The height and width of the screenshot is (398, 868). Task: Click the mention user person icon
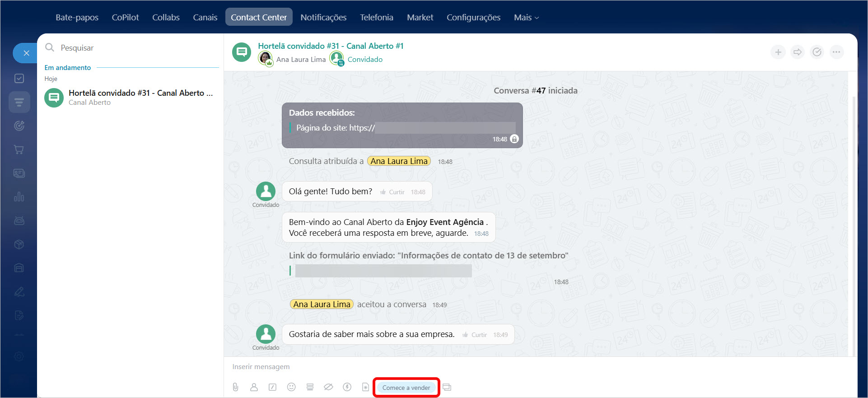pos(254,387)
